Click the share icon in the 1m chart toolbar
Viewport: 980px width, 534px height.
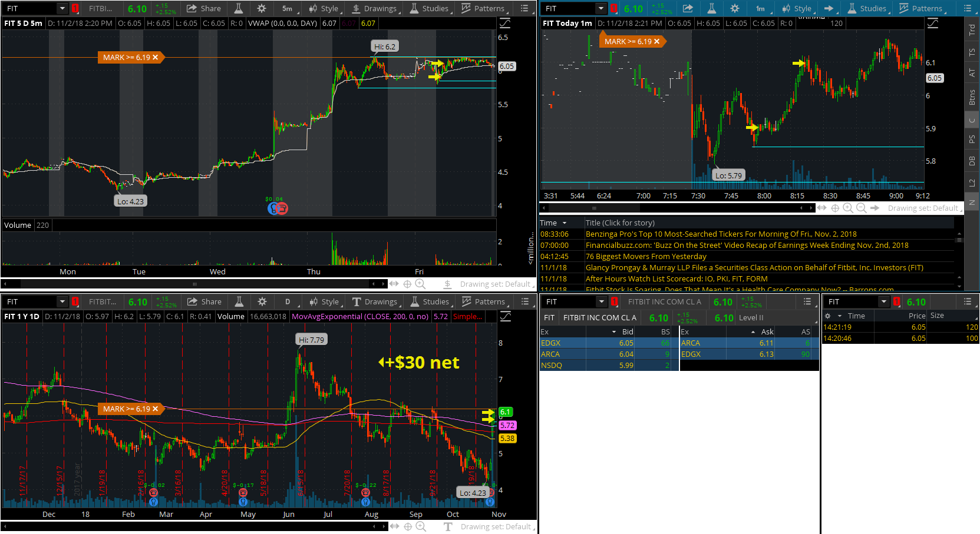pos(688,8)
